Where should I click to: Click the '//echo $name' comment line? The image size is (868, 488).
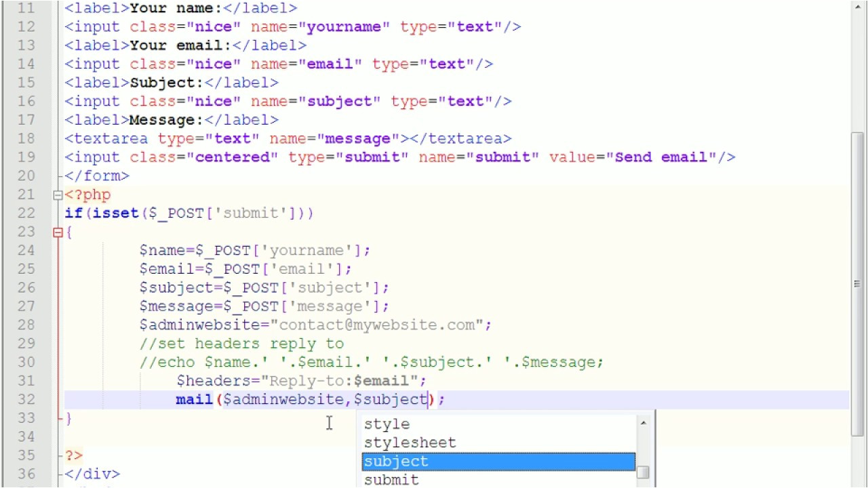coord(372,362)
